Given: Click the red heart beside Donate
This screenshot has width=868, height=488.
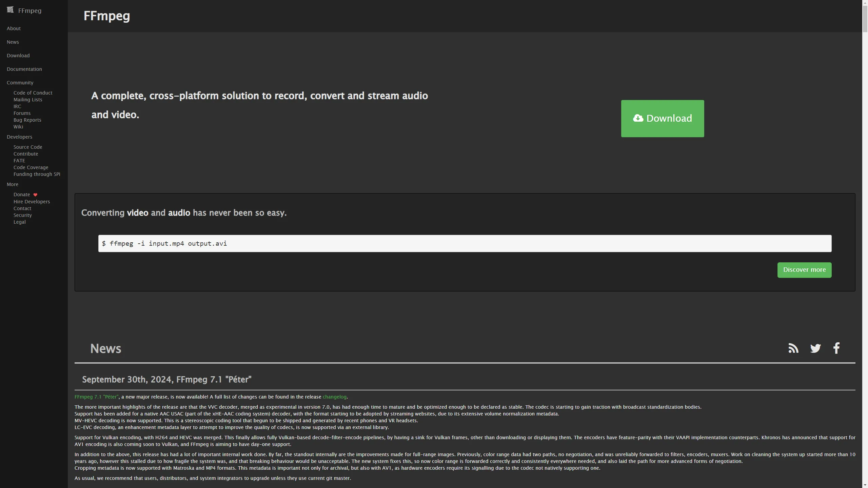Looking at the screenshot, I should tap(35, 195).
